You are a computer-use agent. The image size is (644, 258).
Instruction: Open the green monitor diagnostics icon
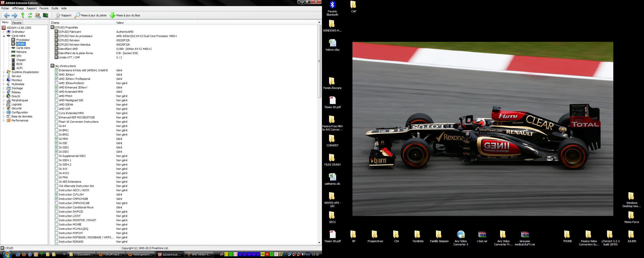pos(46,15)
